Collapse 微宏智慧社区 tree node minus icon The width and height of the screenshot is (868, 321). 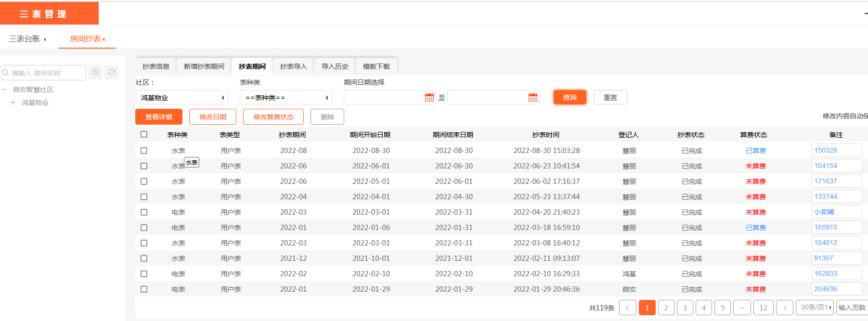click(4, 90)
